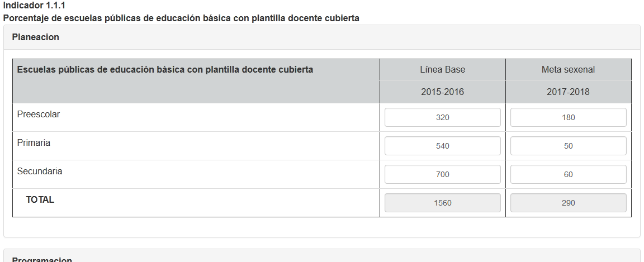Select the Secundaria row label

coord(40,172)
